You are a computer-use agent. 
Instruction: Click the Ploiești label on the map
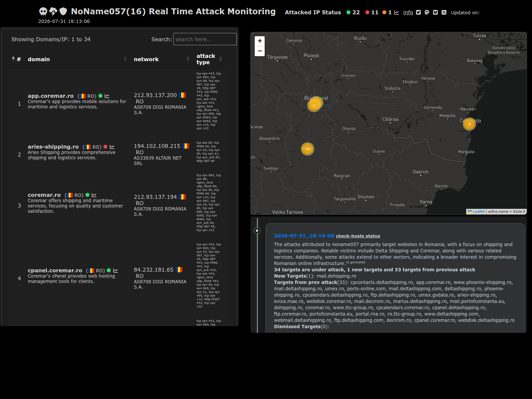pyautogui.click(x=311, y=56)
